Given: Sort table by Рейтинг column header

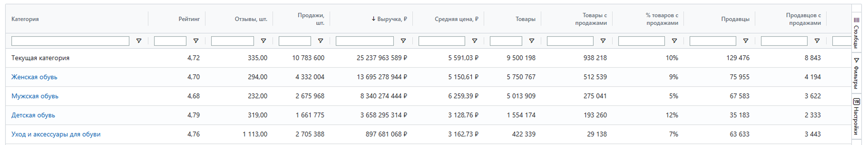Looking at the screenshot, I should pos(189,19).
